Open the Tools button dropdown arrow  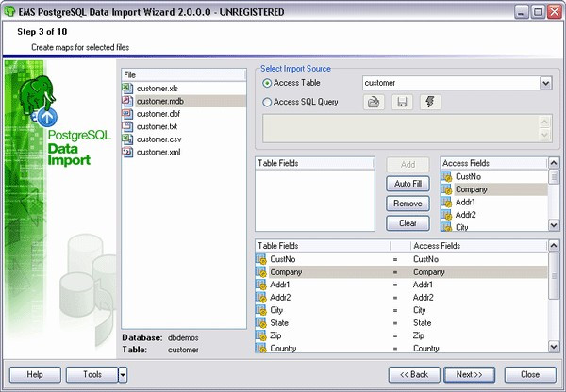click(123, 375)
